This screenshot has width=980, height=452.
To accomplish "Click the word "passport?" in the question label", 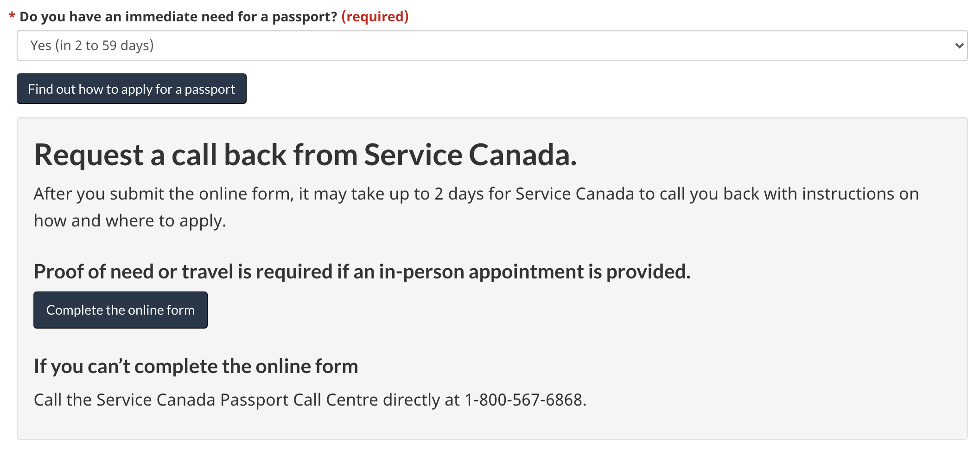I will (x=305, y=17).
